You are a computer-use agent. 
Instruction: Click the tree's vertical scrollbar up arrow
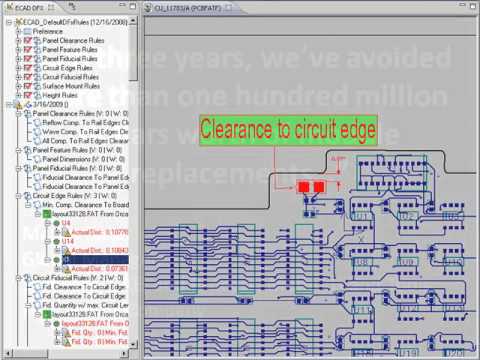(133, 21)
